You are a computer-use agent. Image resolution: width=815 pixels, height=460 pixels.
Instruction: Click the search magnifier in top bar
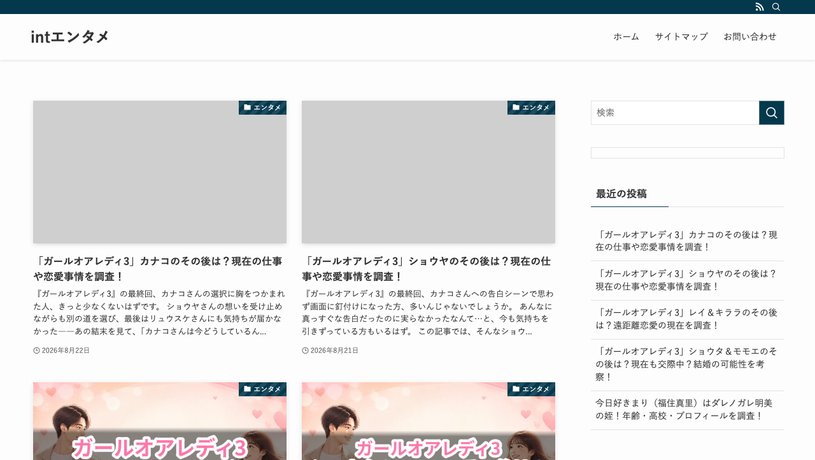[x=776, y=7]
